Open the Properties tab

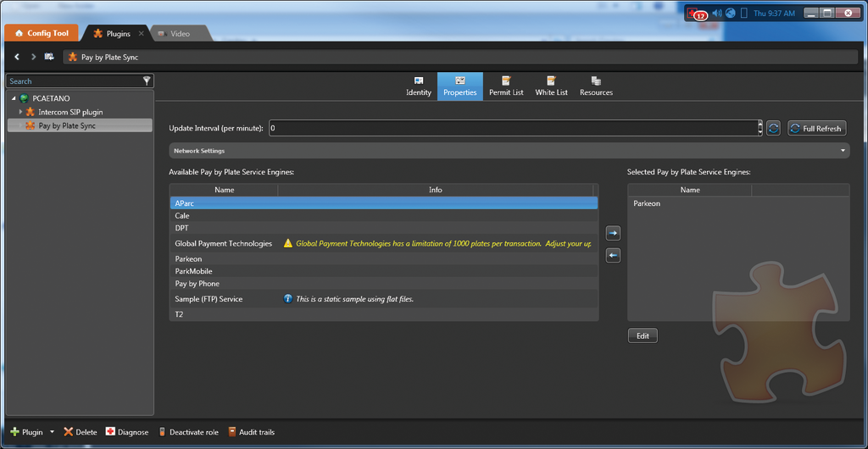click(460, 86)
